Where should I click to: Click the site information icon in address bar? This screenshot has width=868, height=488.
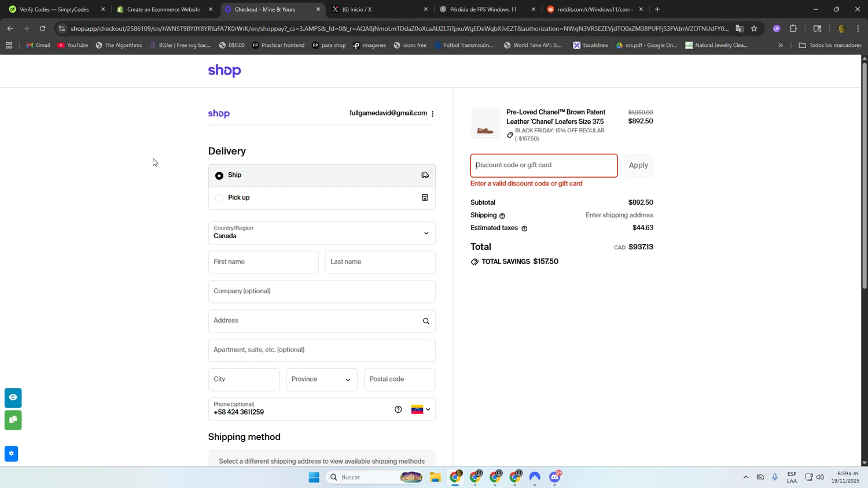[x=62, y=28]
